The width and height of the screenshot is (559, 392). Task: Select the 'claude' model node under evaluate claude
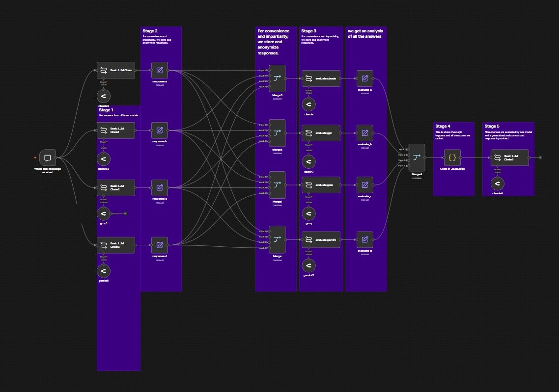[x=309, y=105]
